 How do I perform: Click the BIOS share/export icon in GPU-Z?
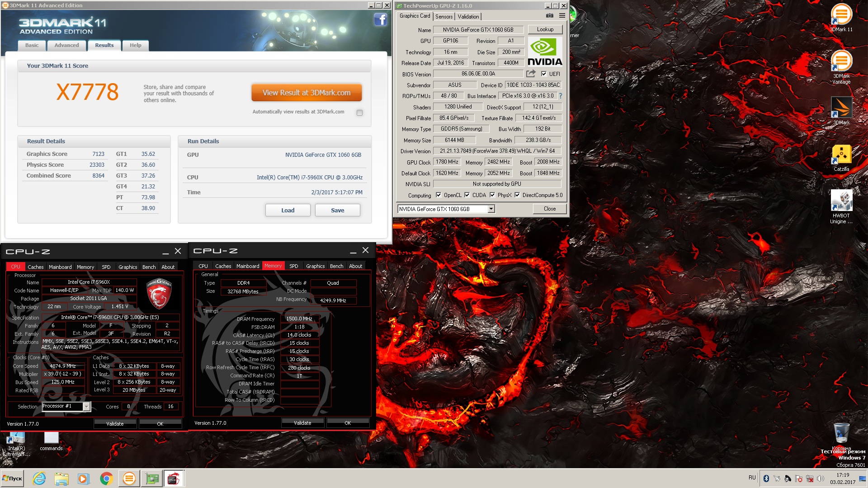531,74
